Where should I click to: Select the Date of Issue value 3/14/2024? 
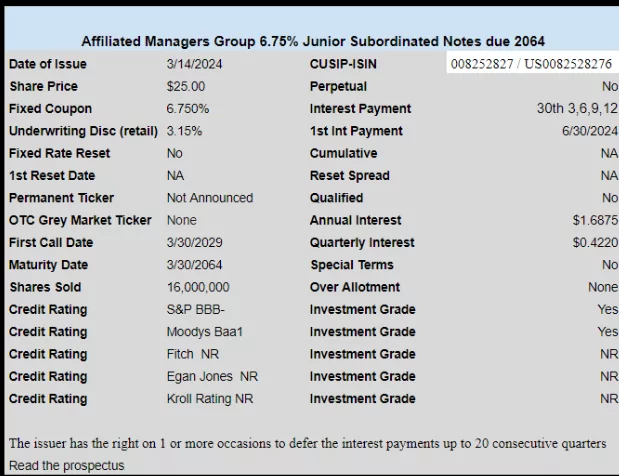point(194,64)
